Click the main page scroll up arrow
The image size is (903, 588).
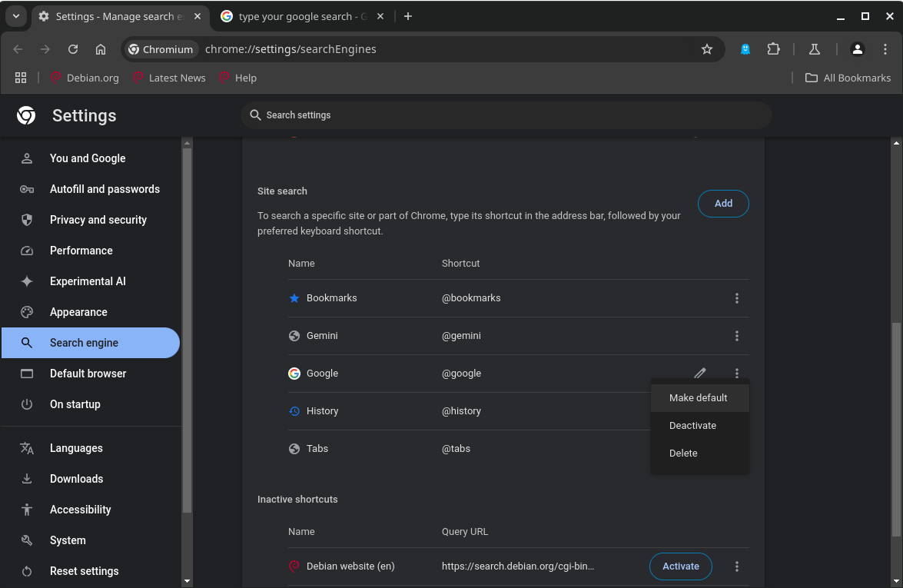pos(895,143)
